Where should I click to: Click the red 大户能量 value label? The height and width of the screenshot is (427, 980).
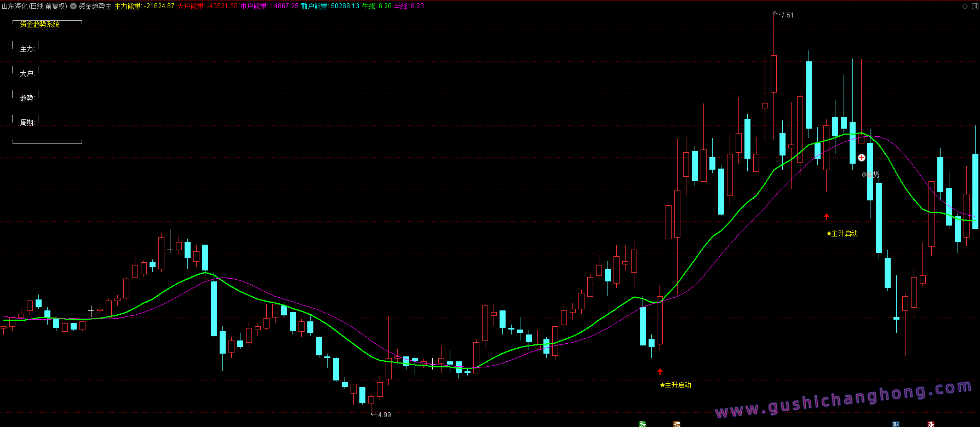click(x=207, y=6)
